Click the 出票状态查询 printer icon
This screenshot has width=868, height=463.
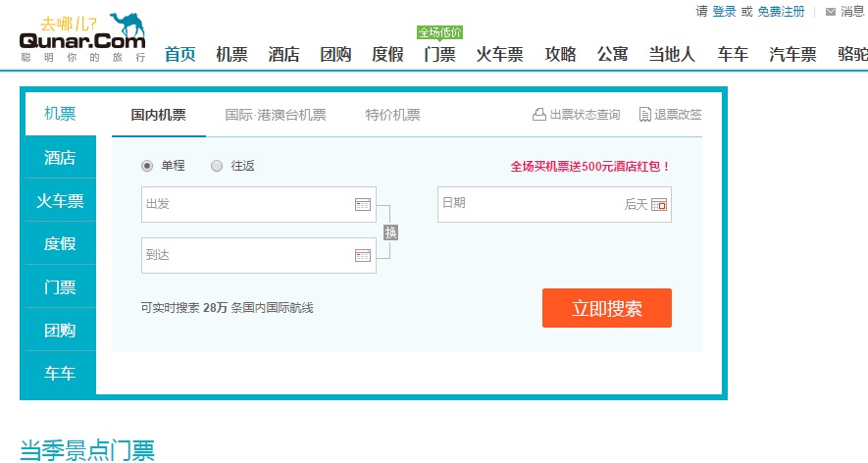[538, 115]
